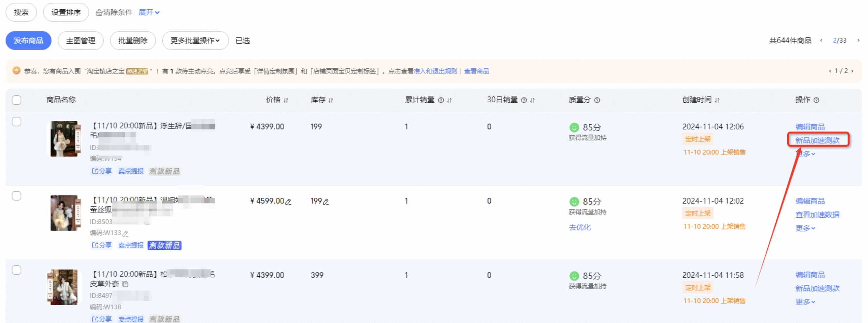Sort by 30日销量 column
The height and width of the screenshot is (323, 868).
click(532, 100)
